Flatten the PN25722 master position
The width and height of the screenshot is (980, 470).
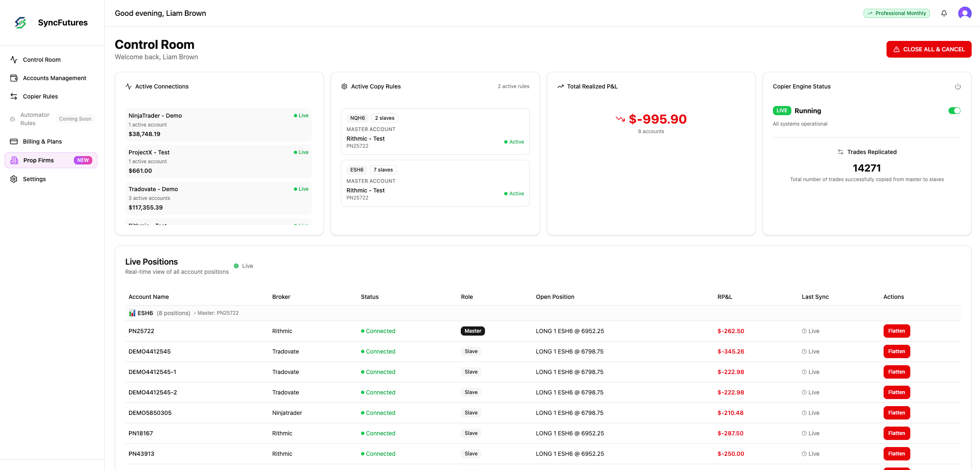click(897, 331)
